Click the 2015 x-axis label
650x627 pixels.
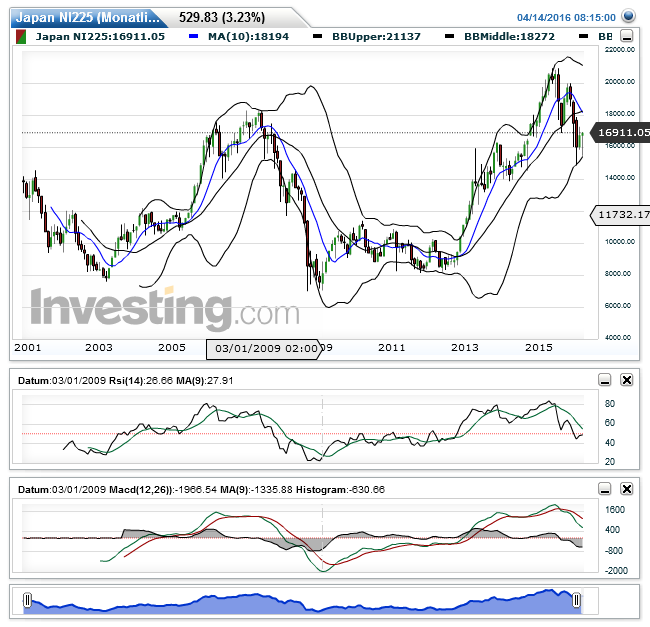[539, 348]
